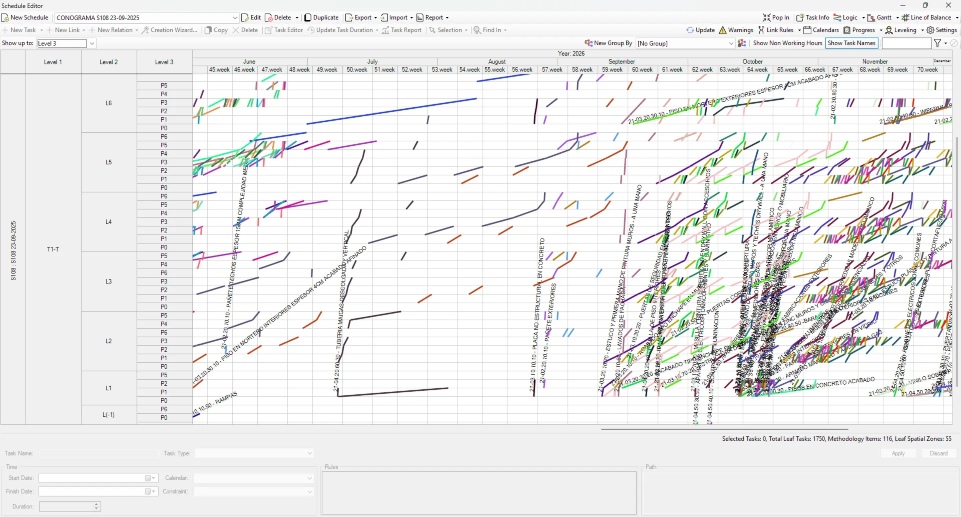
Task: Pop in the Schedule Editor window
Action: [775, 17]
